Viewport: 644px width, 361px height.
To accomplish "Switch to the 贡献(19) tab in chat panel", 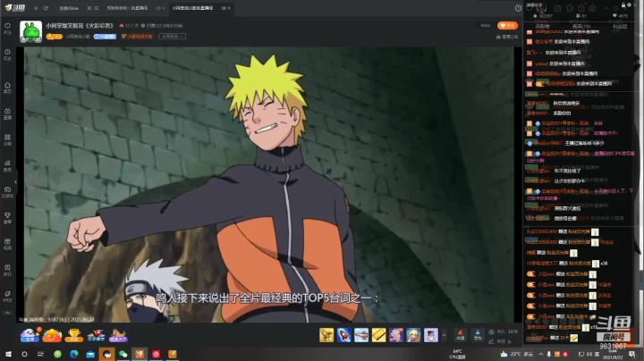I will (580, 26).
